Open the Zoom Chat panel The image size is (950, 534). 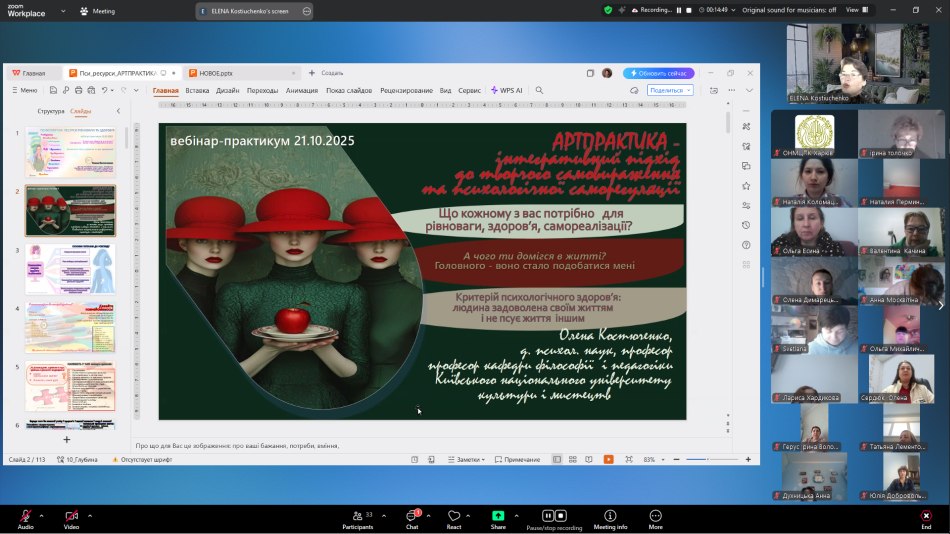click(x=411, y=516)
